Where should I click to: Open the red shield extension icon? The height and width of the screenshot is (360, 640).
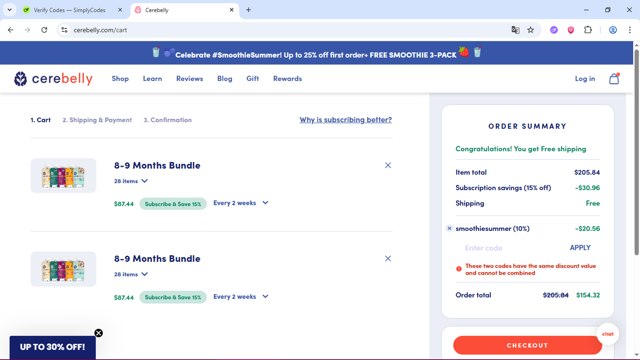(571, 30)
